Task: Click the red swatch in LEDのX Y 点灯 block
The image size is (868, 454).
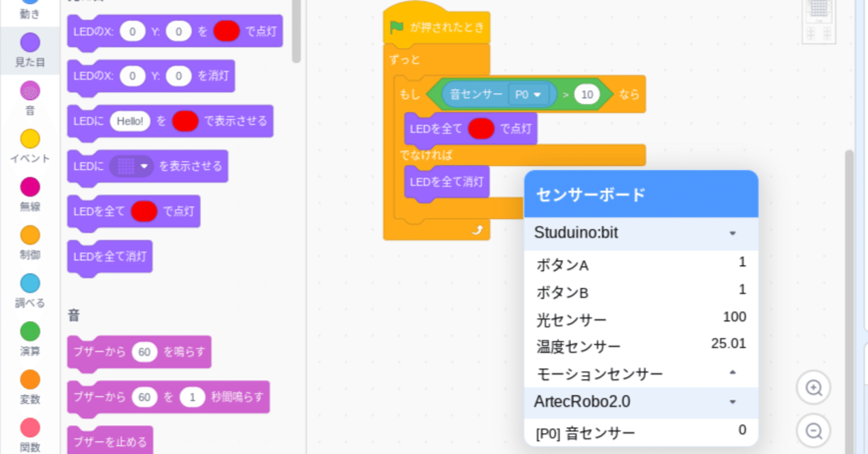Action: 226,30
